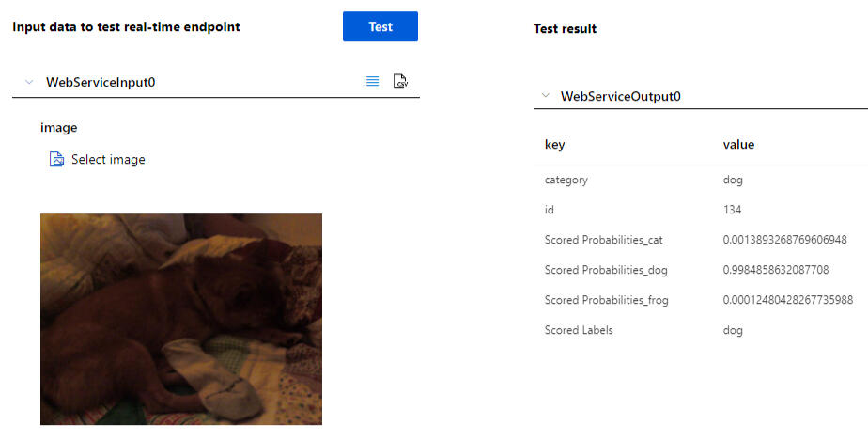Switch WebServiceInput0 to list form view
Image resolution: width=868 pixels, height=441 pixels.
pyautogui.click(x=371, y=82)
